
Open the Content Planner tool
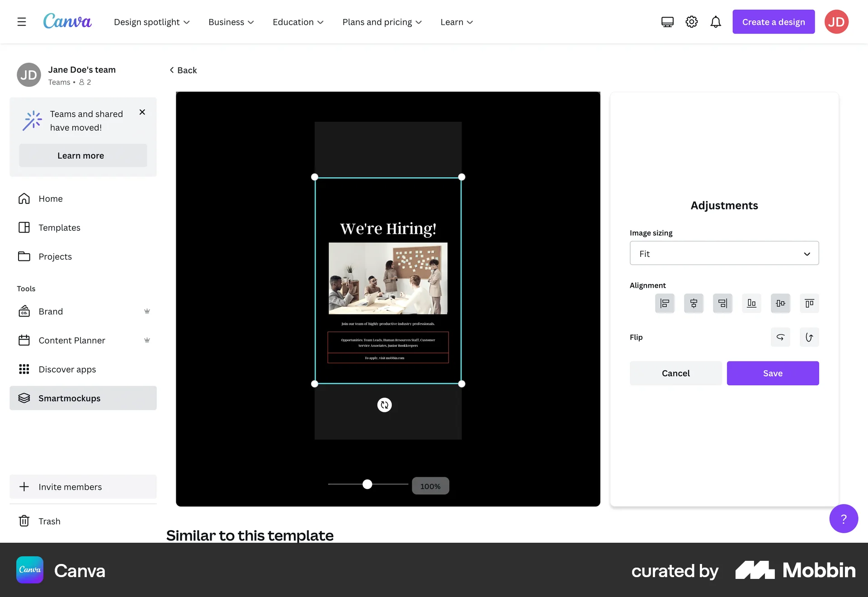point(71,340)
